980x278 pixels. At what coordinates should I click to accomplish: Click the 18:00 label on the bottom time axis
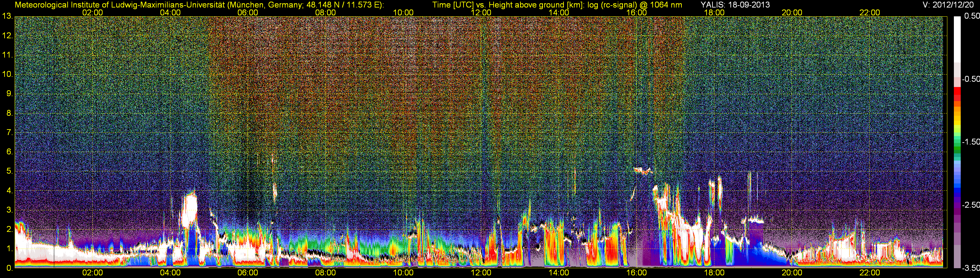coord(714,273)
